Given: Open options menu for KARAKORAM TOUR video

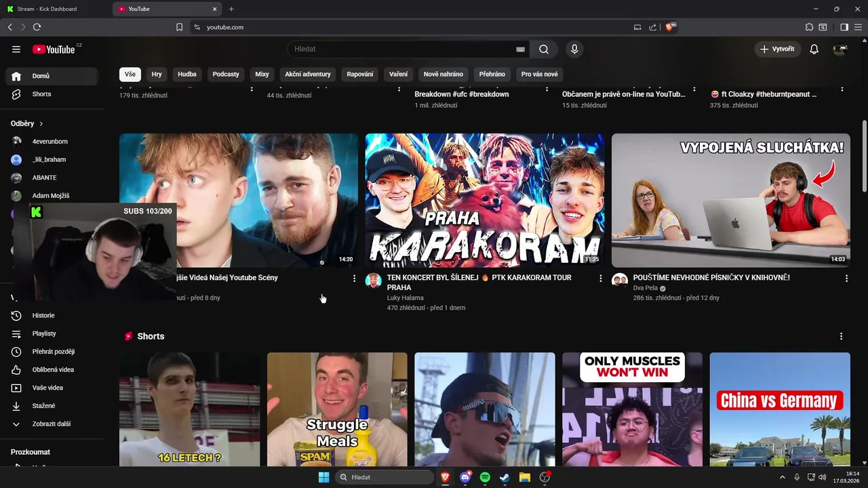Looking at the screenshot, I should click(x=600, y=279).
